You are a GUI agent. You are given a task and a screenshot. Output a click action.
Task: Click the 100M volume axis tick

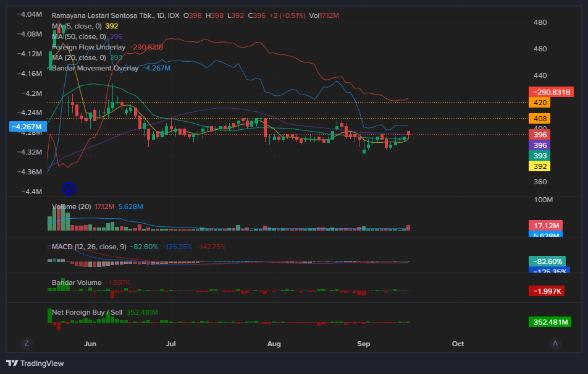point(544,200)
